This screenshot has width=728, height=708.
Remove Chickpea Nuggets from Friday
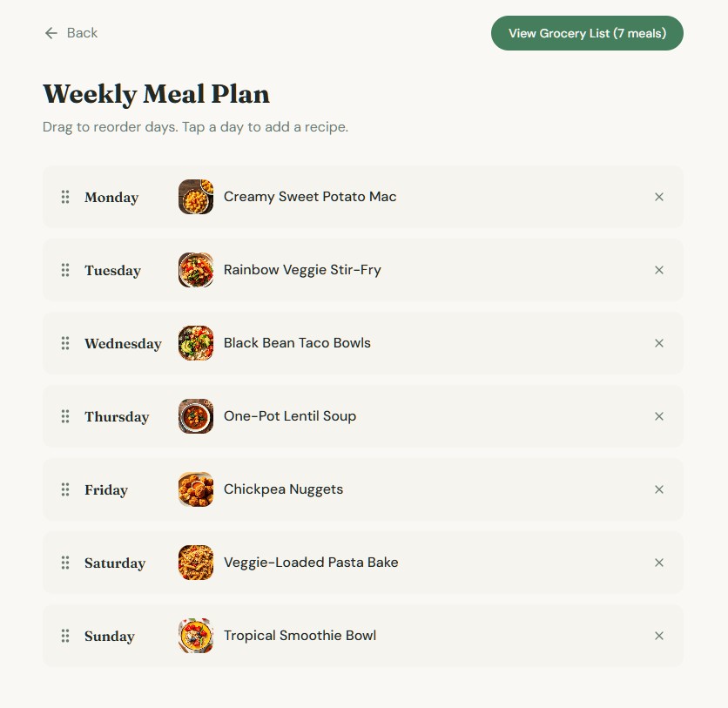tap(659, 489)
